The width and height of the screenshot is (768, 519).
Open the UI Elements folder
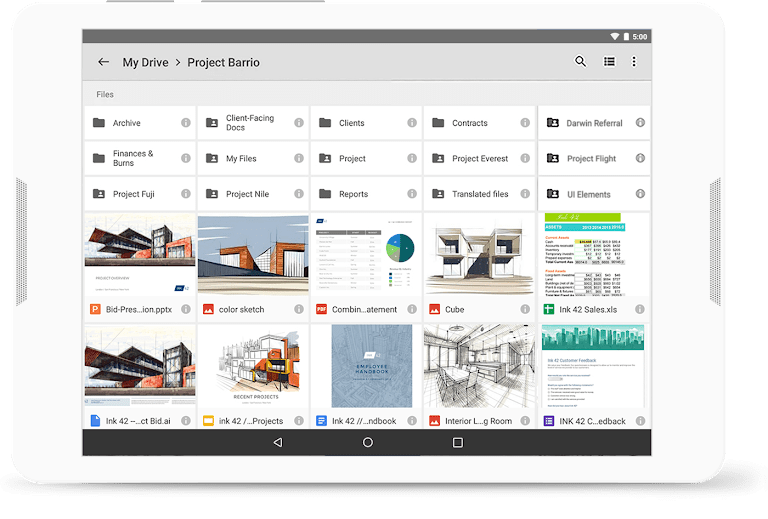pyautogui.click(x=594, y=194)
